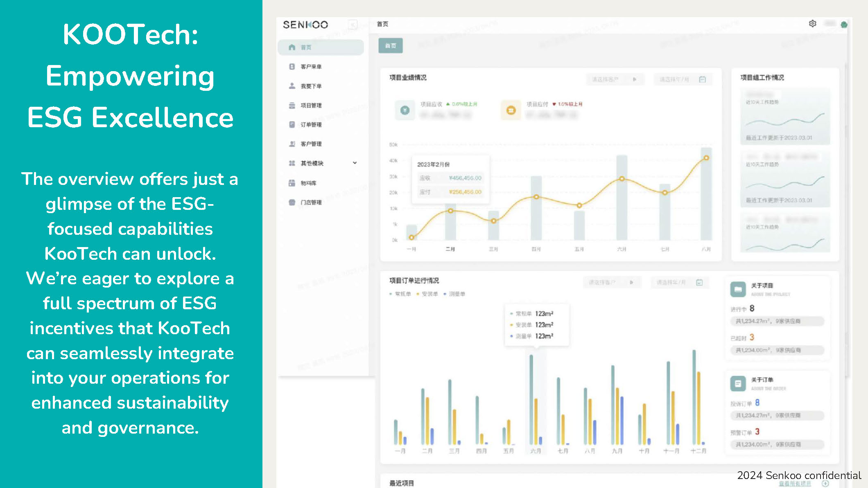Screen dimensions: 868x488
Task: Toggle the 测量单 legend series
Action: [457, 294]
